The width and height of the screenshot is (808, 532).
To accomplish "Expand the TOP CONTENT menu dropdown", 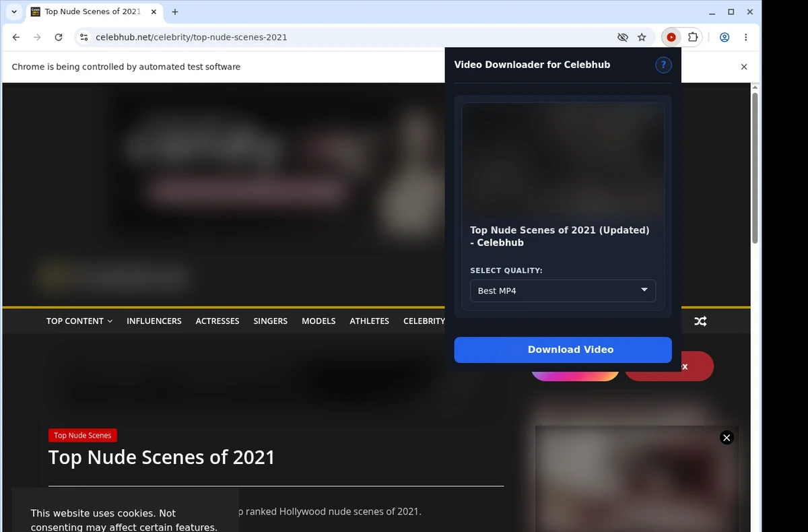I will (x=79, y=321).
